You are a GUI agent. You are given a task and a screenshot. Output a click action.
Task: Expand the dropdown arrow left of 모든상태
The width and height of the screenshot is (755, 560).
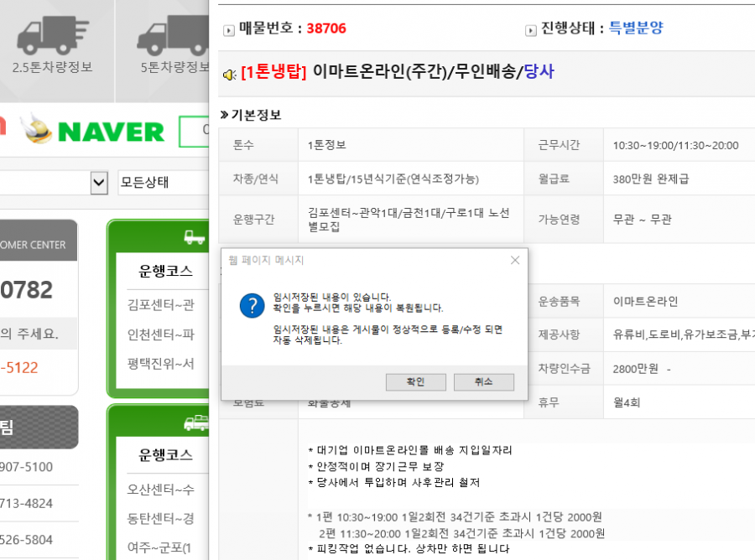click(x=99, y=183)
